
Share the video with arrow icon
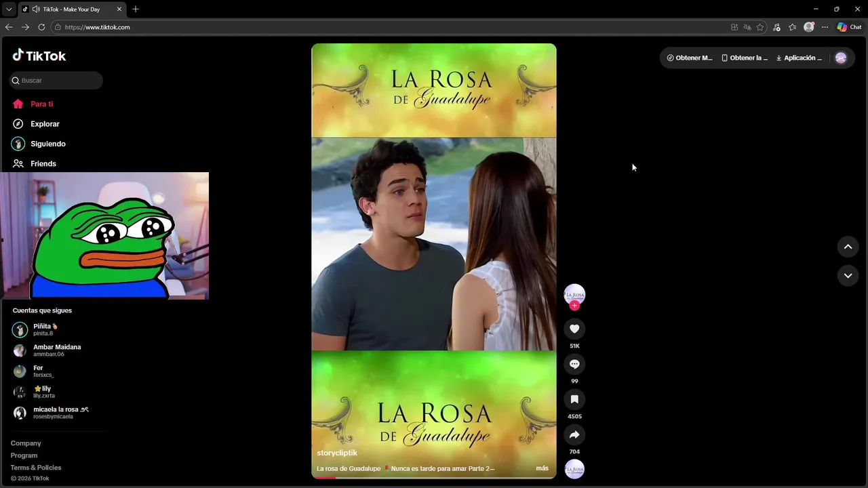[x=574, y=434]
